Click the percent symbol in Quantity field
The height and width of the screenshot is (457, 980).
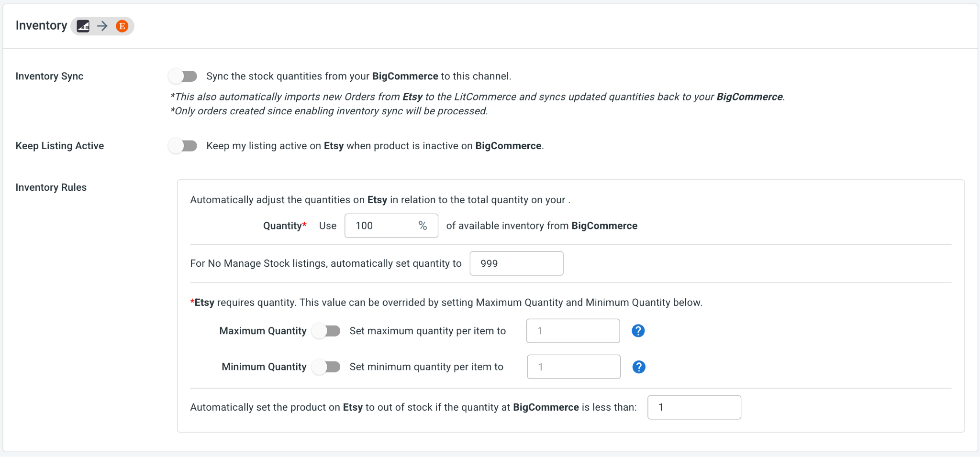423,226
